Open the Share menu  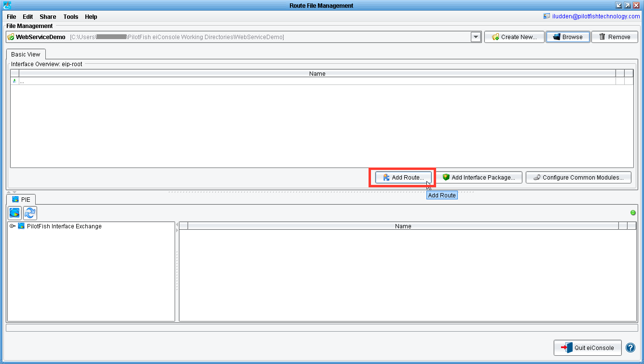[x=48, y=16]
